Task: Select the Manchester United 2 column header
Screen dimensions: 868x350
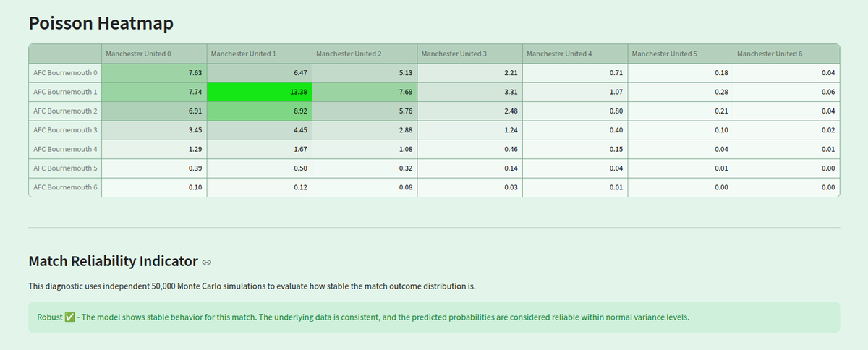Action: click(x=365, y=54)
